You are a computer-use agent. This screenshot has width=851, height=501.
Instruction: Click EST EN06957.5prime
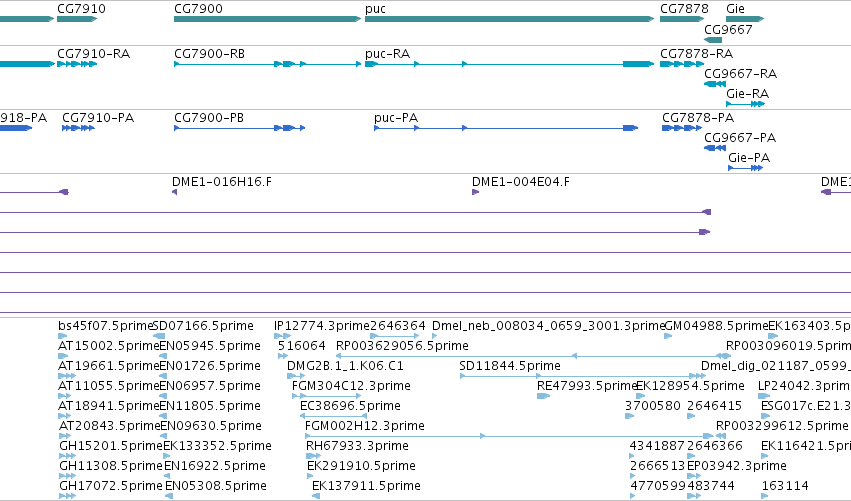(210, 386)
